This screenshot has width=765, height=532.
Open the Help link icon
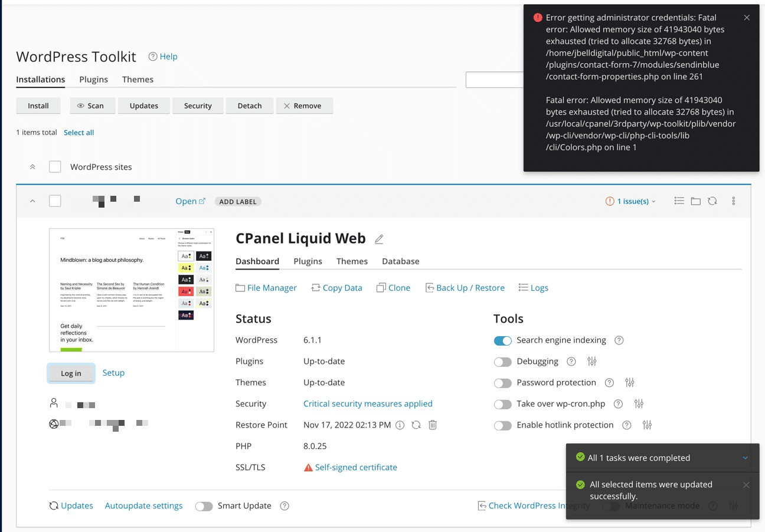click(153, 57)
